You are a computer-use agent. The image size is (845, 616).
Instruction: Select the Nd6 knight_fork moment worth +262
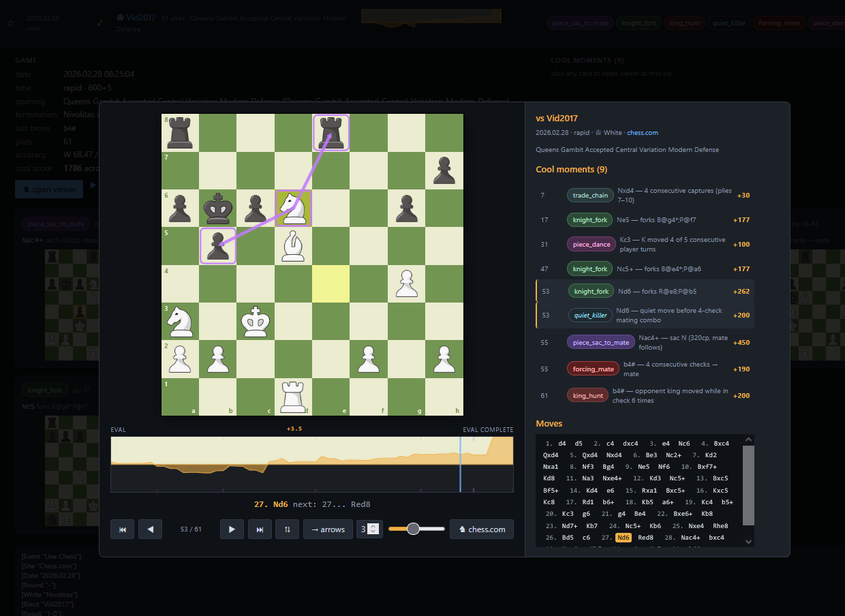click(x=645, y=292)
